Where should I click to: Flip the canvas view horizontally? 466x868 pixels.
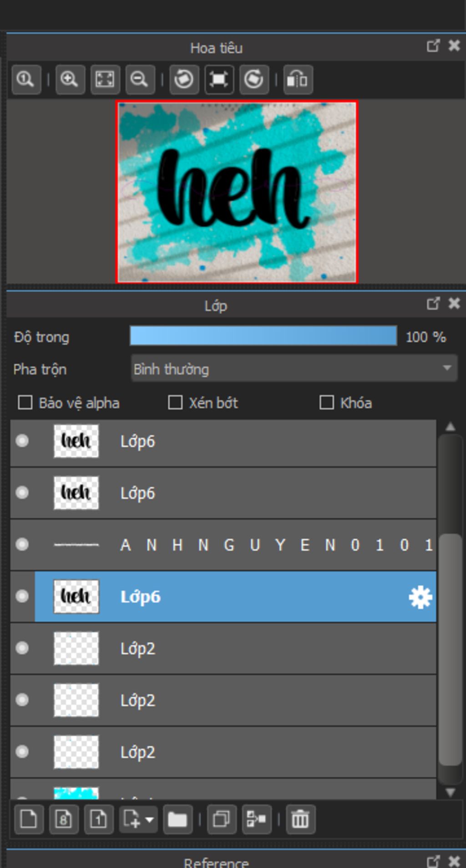[x=298, y=80]
